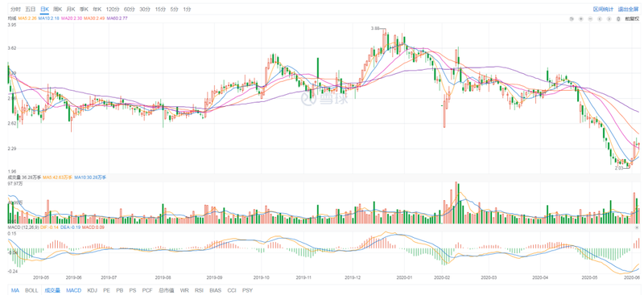
Task: Open the 前复权 adjustment dropdown
Action: (632, 18)
